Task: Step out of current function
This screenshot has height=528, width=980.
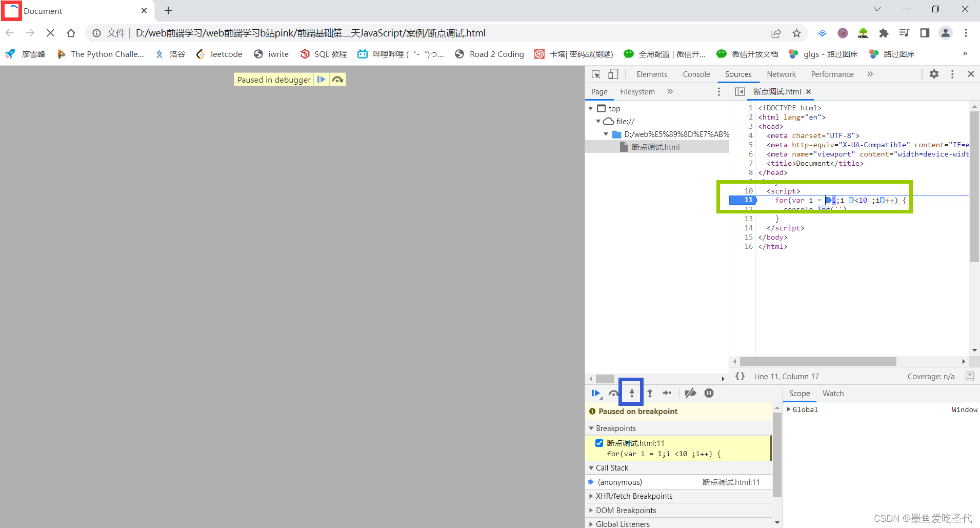Action: (650, 393)
